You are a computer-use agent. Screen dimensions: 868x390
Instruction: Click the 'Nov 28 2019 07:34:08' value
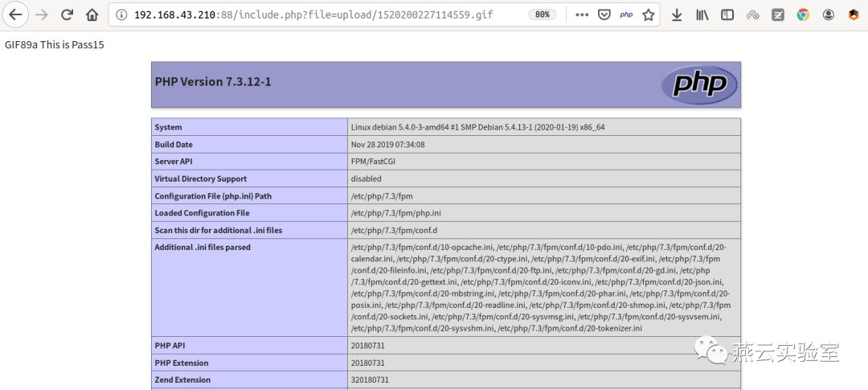pos(388,145)
